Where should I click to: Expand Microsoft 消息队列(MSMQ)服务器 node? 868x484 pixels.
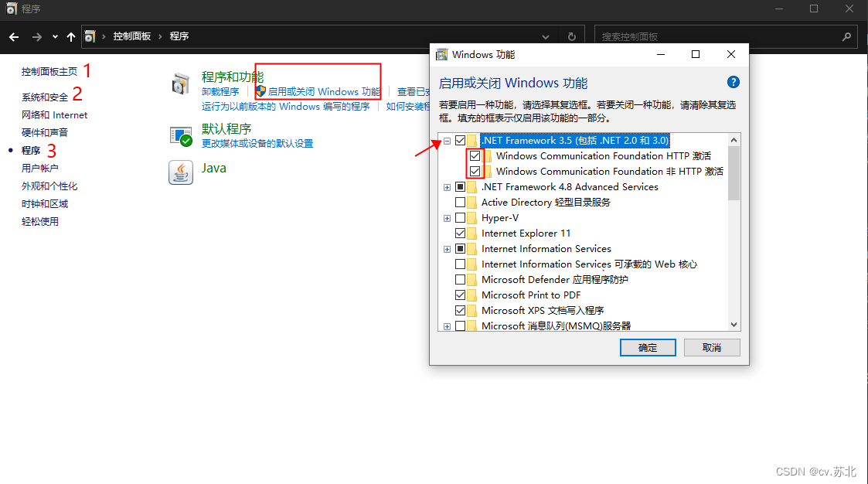click(448, 326)
